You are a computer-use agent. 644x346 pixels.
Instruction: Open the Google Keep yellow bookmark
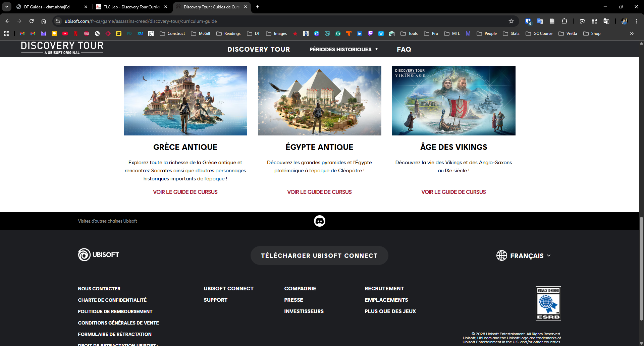[x=54, y=34]
